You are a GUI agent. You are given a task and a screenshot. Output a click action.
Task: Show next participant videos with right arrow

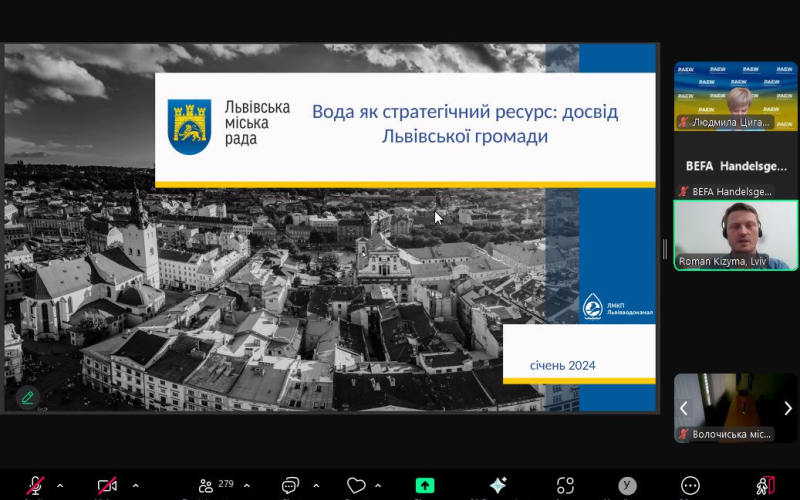pos(788,408)
